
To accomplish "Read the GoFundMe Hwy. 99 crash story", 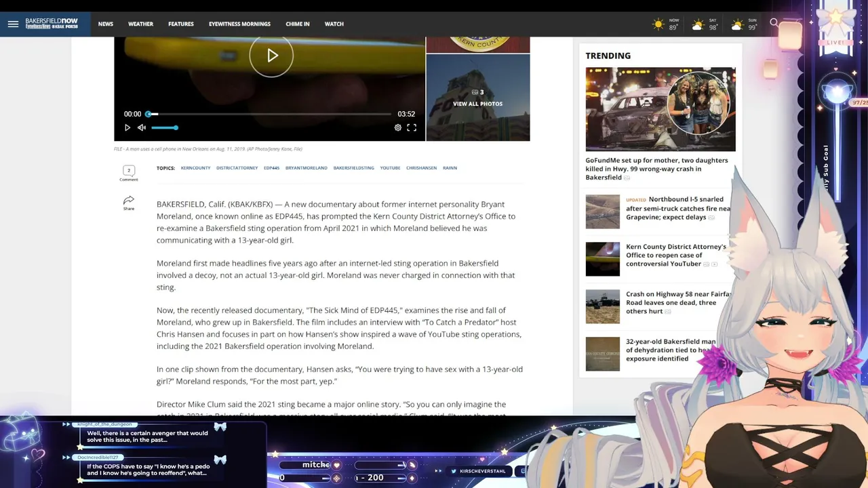I will (656, 169).
